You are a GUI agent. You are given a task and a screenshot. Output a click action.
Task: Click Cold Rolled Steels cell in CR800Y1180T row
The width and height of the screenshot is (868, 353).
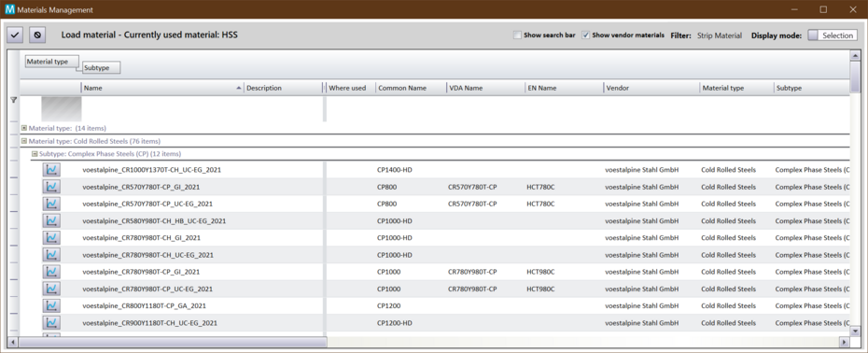coord(729,306)
